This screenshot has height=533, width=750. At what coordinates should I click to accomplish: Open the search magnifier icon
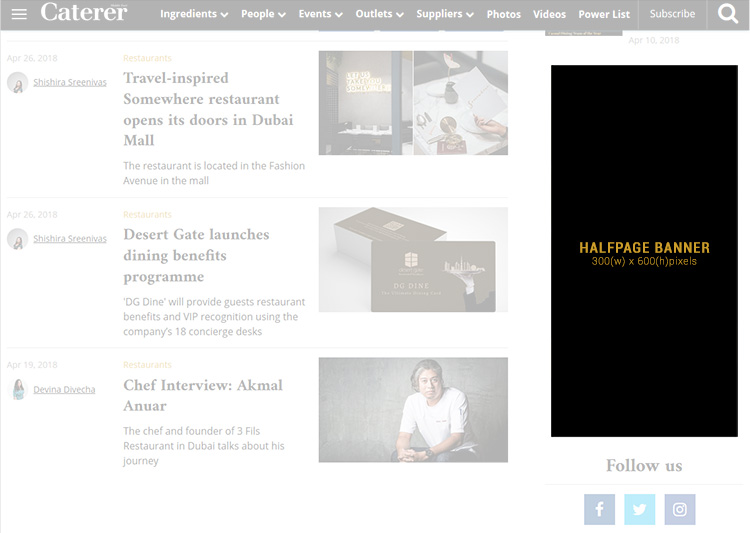click(x=728, y=14)
